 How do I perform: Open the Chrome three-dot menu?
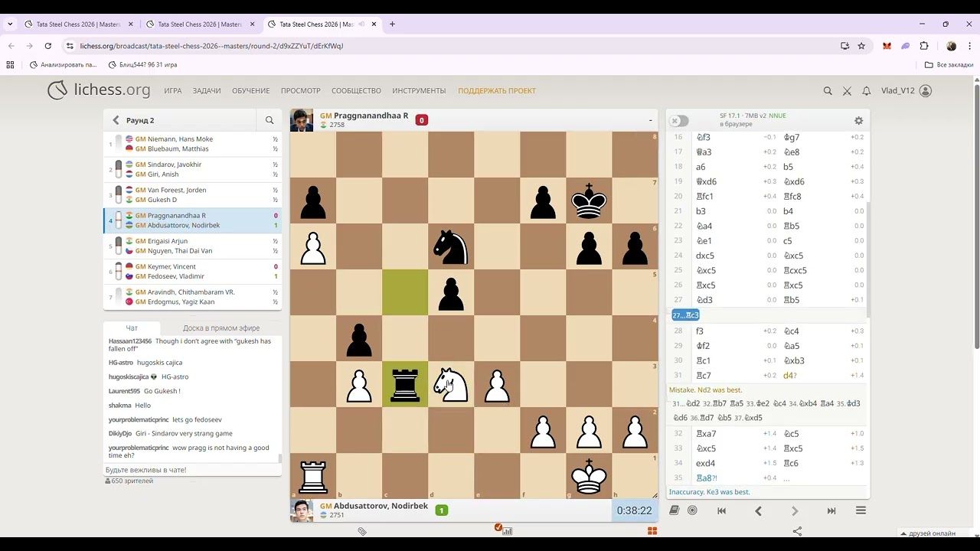tap(969, 46)
